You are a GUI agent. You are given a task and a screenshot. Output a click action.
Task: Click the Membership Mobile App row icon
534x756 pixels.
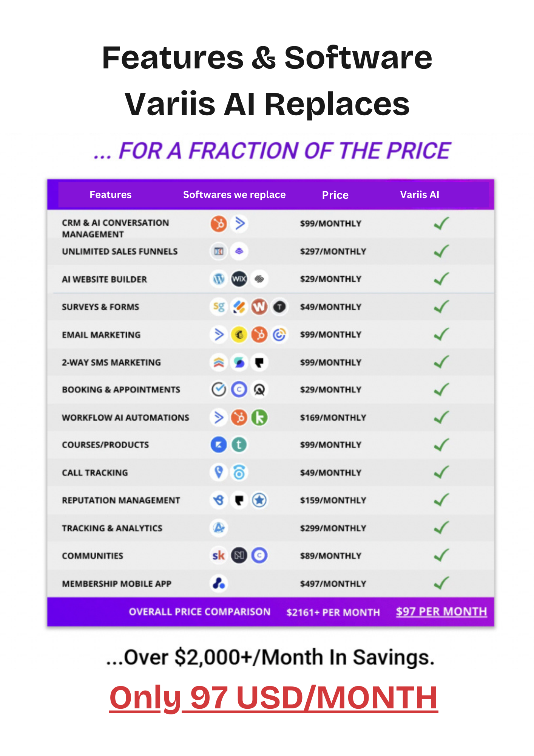[x=219, y=583]
